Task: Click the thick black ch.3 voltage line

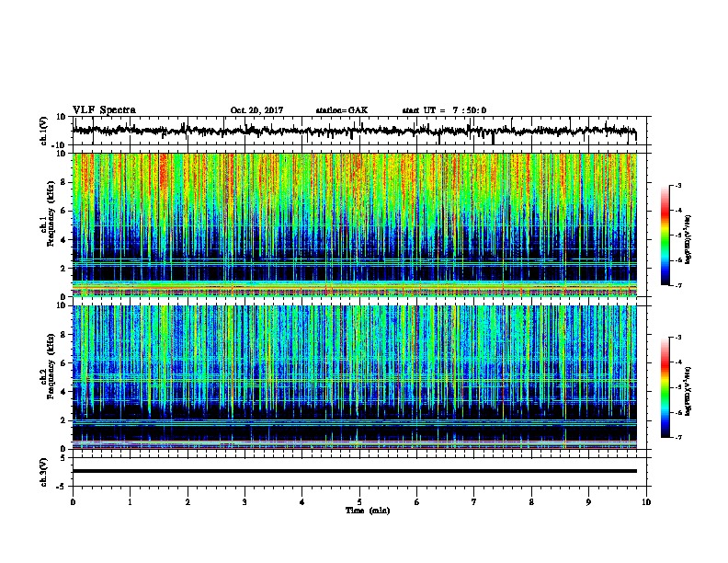Action: pos(354,471)
